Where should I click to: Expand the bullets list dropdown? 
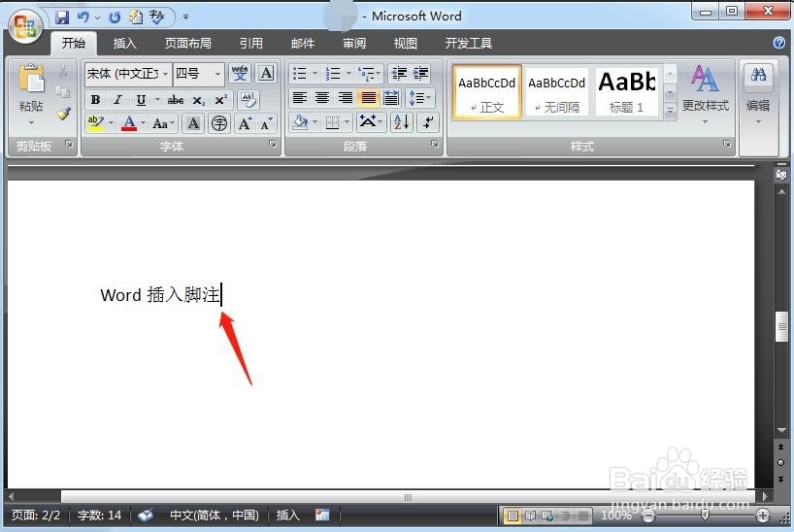(314, 74)
